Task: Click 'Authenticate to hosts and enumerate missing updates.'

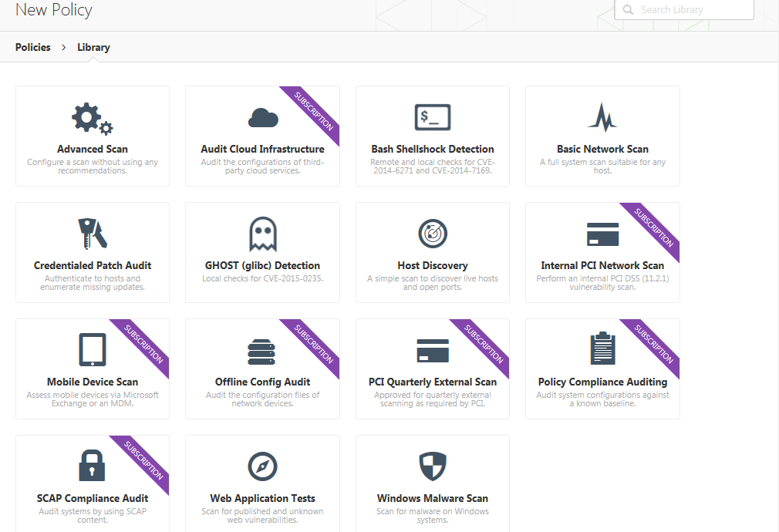Action: [x=93, y=283]
